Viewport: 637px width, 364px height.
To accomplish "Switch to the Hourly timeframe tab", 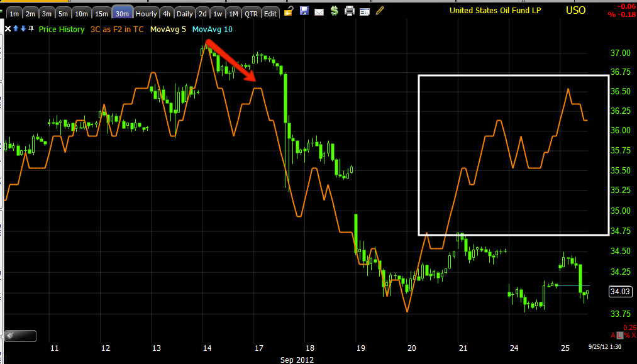I will tap(147, 13).
